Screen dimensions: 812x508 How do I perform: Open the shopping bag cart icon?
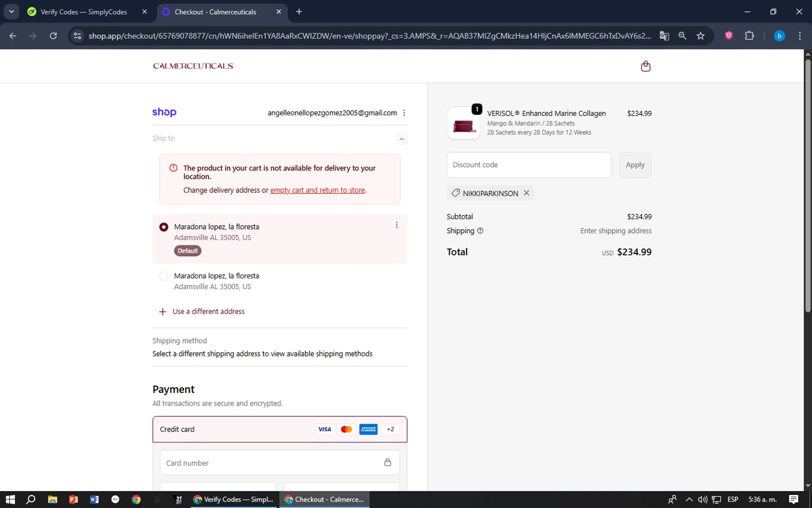645,66
